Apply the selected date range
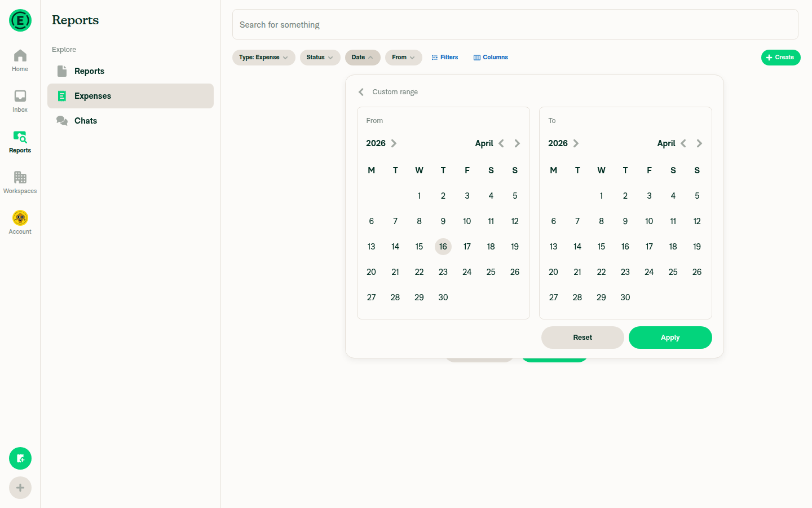Image resolution: width=812 pixels, height=508 pixels. tap(670, 337)
